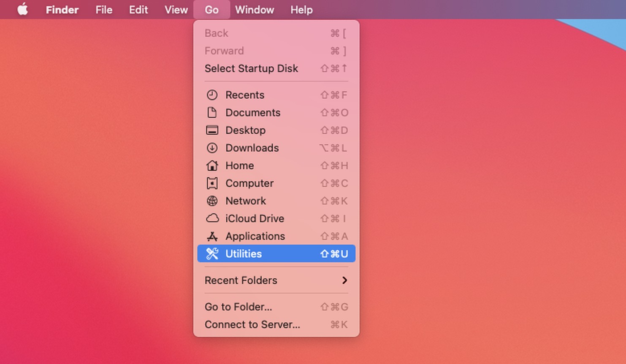Select the Back menu entry
The width and height of the screenshot is (626, 364).
(276, 33)
